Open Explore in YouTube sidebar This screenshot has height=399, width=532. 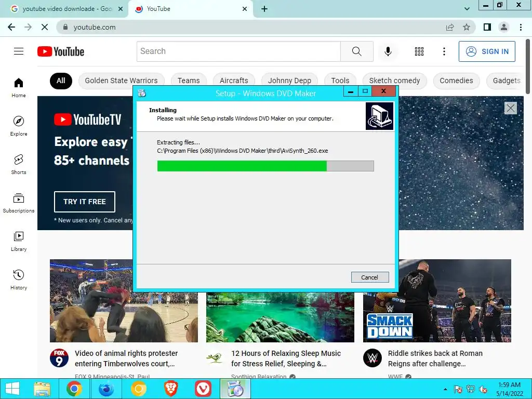tap(19, 126)
